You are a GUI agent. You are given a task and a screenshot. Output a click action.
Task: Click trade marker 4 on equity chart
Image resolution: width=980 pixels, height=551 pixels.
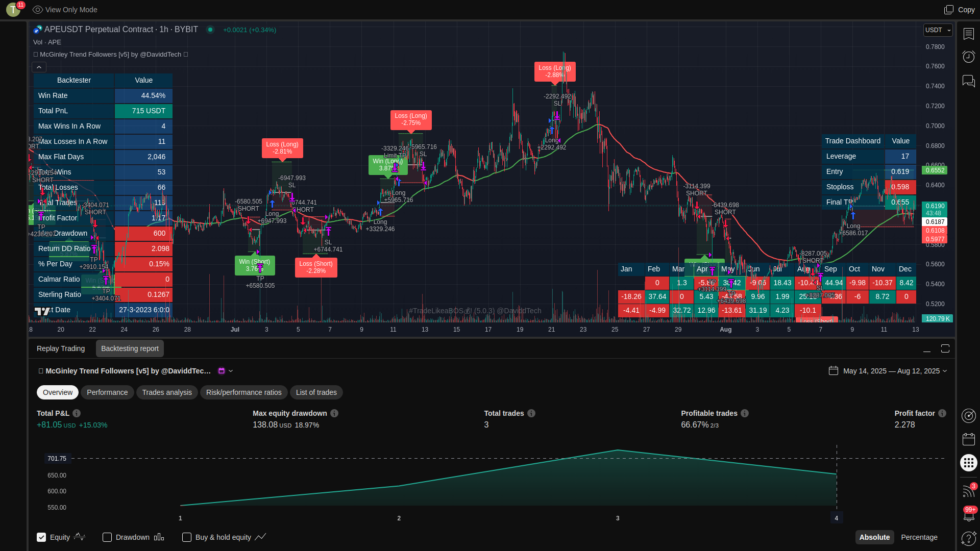click(836, 518)
